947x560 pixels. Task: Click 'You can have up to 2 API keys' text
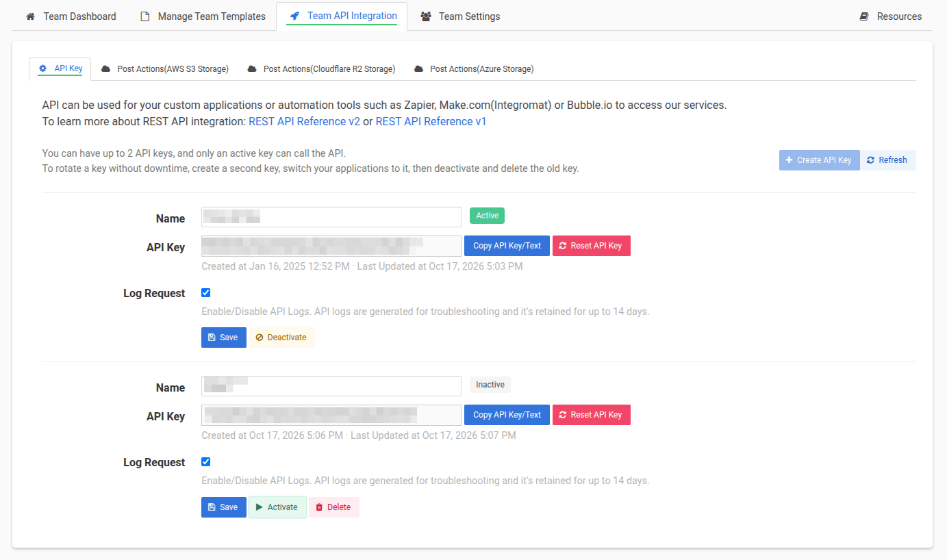point(116,153)
